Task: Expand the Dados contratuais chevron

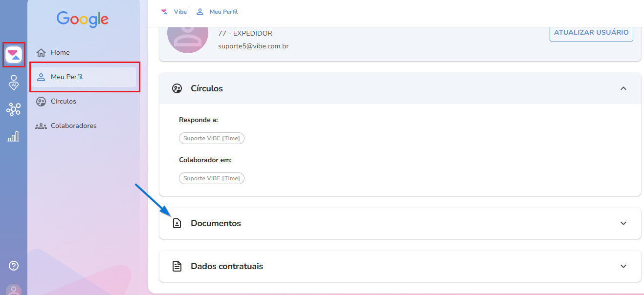Action: tap(623, 266)
